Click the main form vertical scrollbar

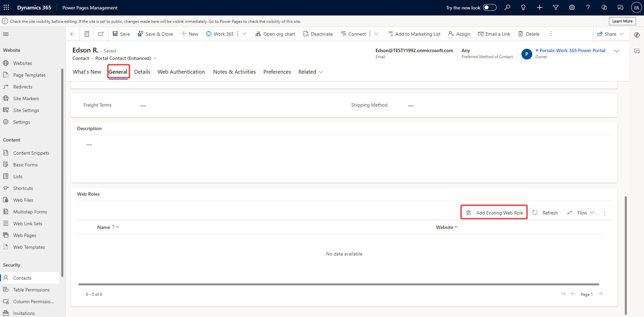click(626, 255)
